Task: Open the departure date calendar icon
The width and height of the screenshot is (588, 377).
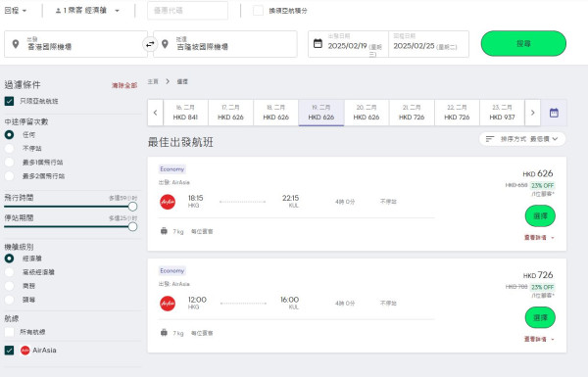Action: click(x=318, y=43)
